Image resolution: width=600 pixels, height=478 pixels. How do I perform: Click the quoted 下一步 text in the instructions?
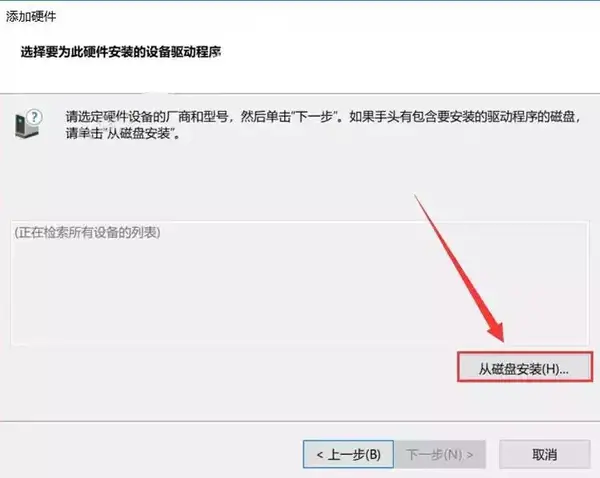[313, 117]
